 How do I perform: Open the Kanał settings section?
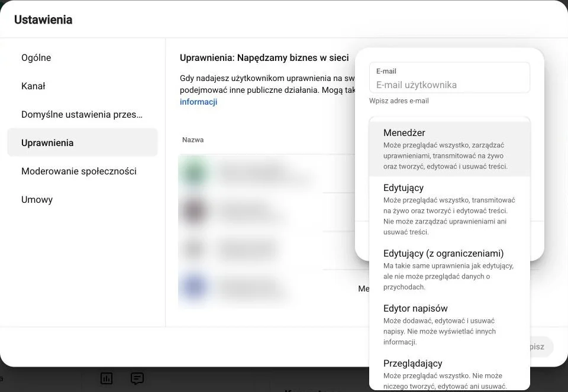(83, 86)
